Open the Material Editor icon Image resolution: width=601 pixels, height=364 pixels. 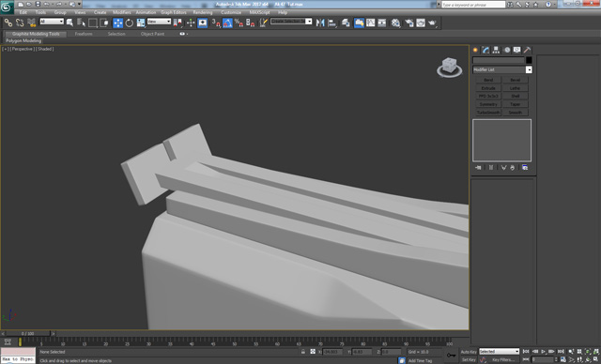pyautogui.click(x=395, y=23)
